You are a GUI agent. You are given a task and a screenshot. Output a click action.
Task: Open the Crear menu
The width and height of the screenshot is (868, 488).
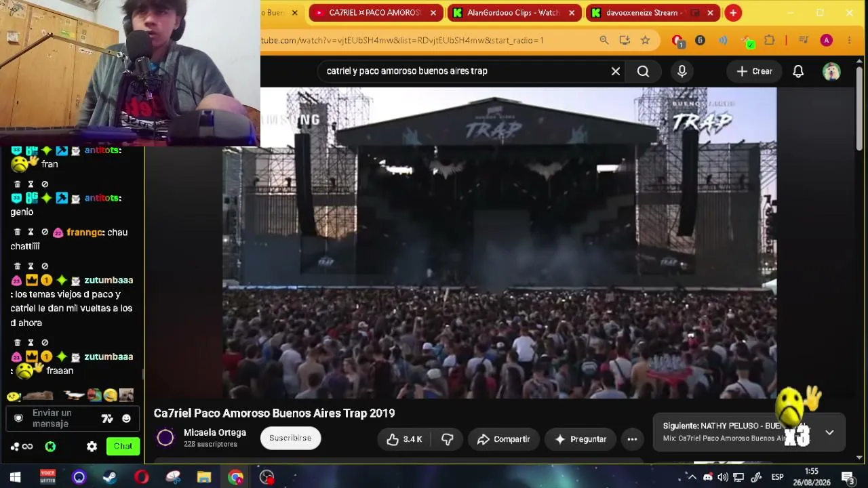[x=754, y=71]
